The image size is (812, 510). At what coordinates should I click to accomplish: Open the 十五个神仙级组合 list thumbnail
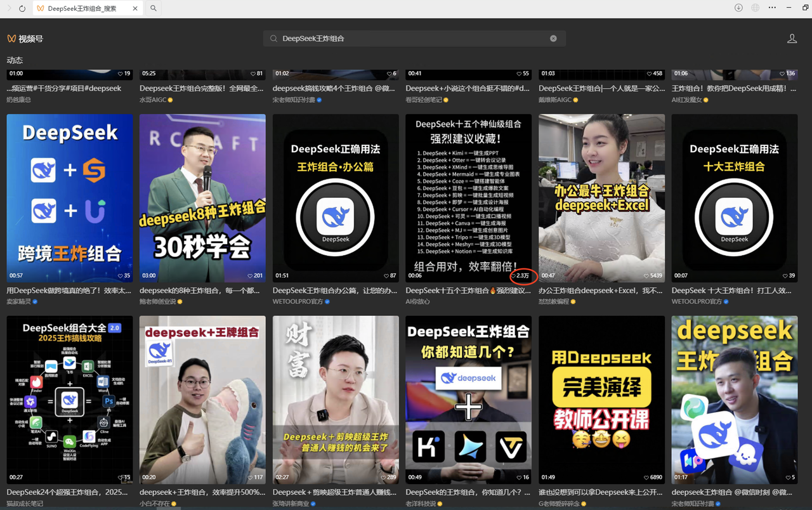[469, 198]
